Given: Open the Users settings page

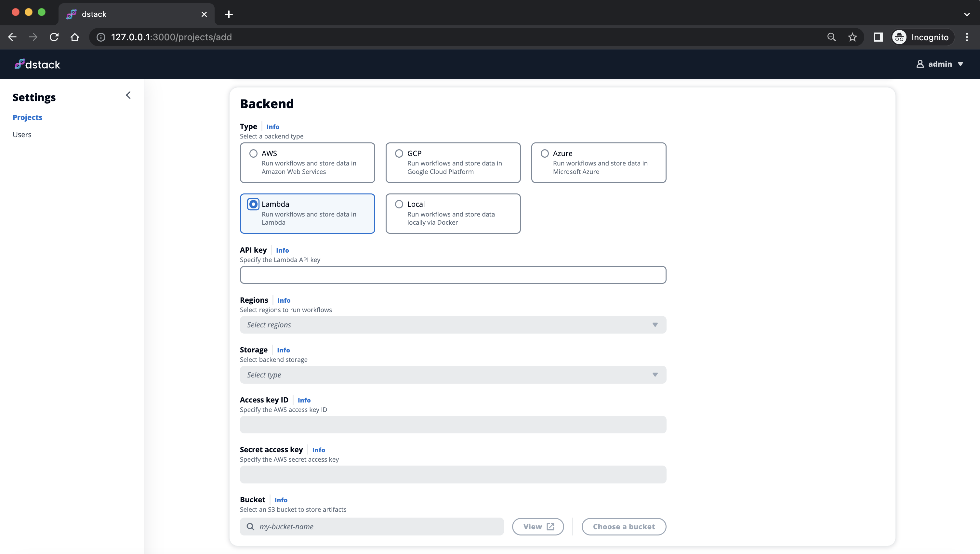Looking at the screenshot, I should click(x=22, y=134).
